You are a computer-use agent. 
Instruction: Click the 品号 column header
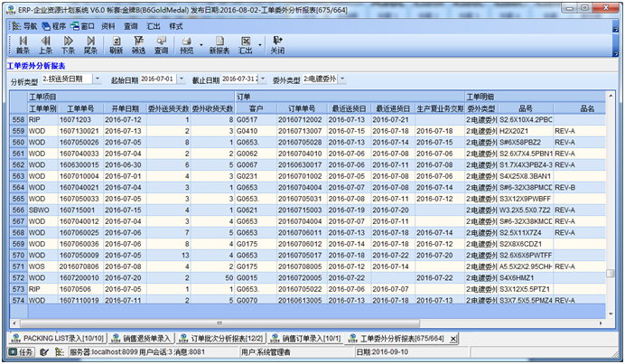526,108
